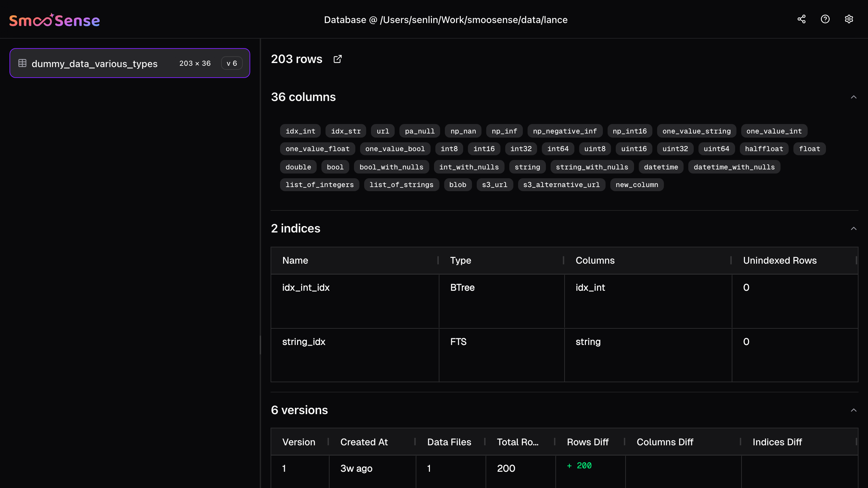Open the help panel
This screenshot has height=488, width=868.
[825, 19]
